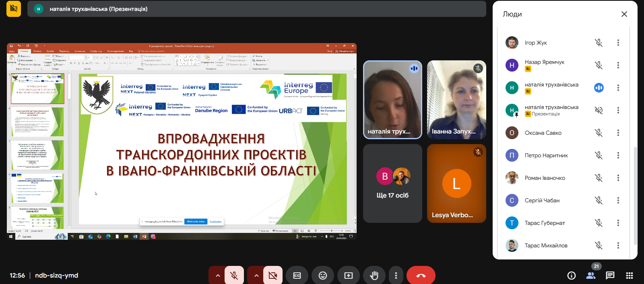Click the muted microphone icon for Ігор Жук
The image size is (644, 284).
click(x=599, y=43)
